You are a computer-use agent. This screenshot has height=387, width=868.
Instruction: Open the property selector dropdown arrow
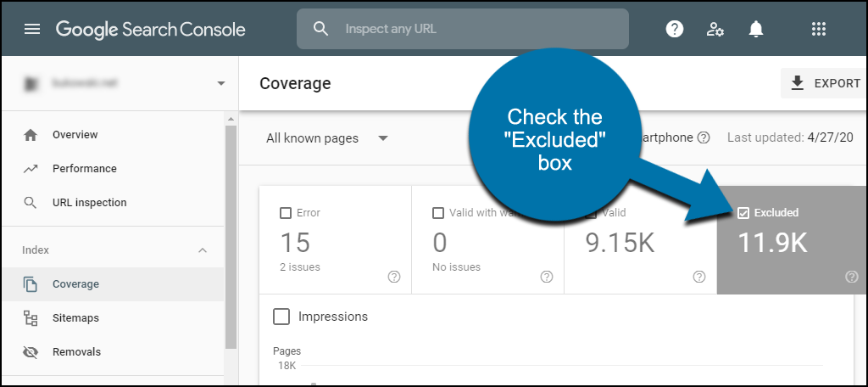221,84
